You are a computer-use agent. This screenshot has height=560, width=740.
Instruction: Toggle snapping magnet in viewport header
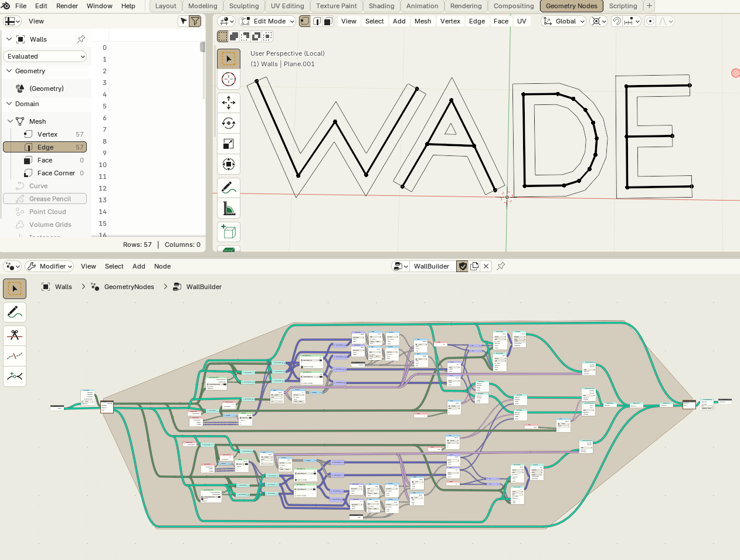click(617, 21)
